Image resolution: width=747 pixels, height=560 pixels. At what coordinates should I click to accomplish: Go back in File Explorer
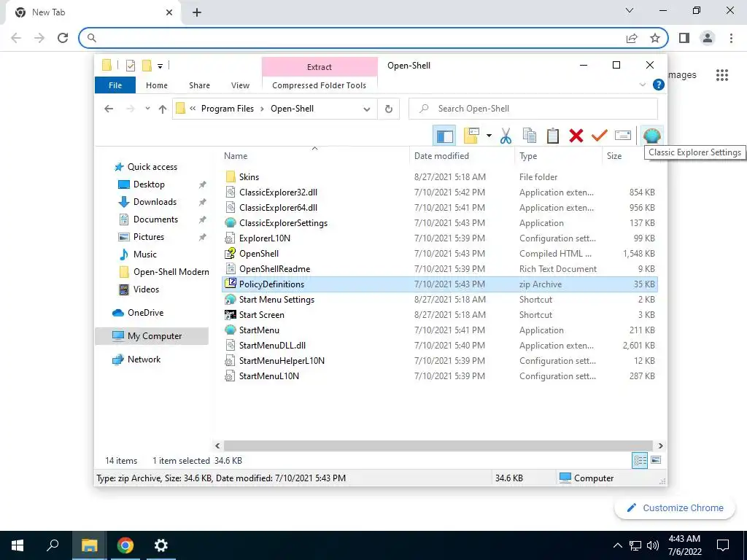(x=109, y=109)
